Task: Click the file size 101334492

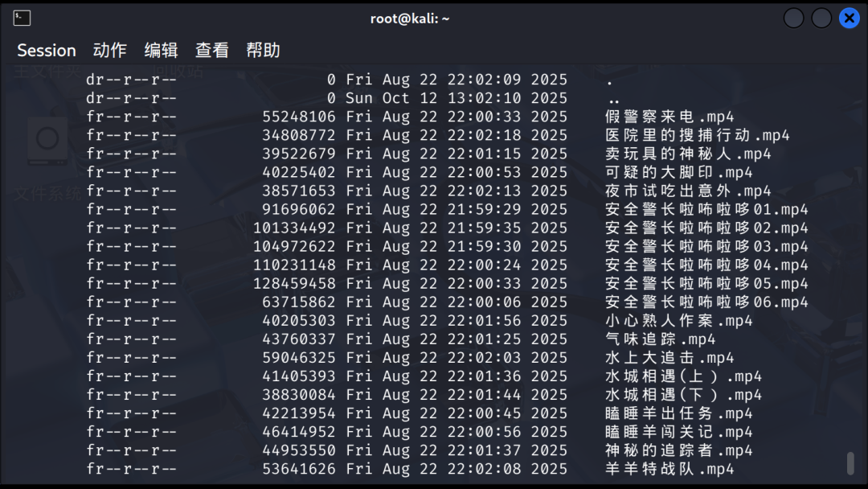Action: click(x=294, y=228)
